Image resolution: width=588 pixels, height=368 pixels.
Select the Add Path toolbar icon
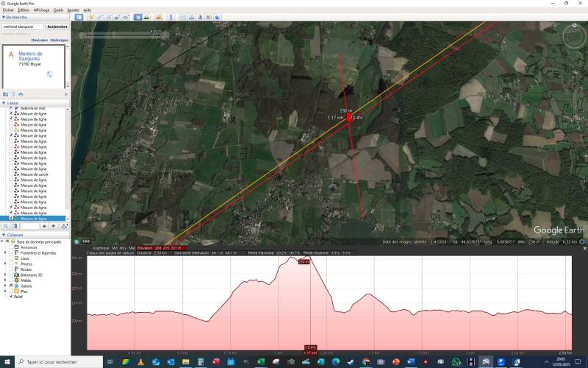click(x=109, y=17)
